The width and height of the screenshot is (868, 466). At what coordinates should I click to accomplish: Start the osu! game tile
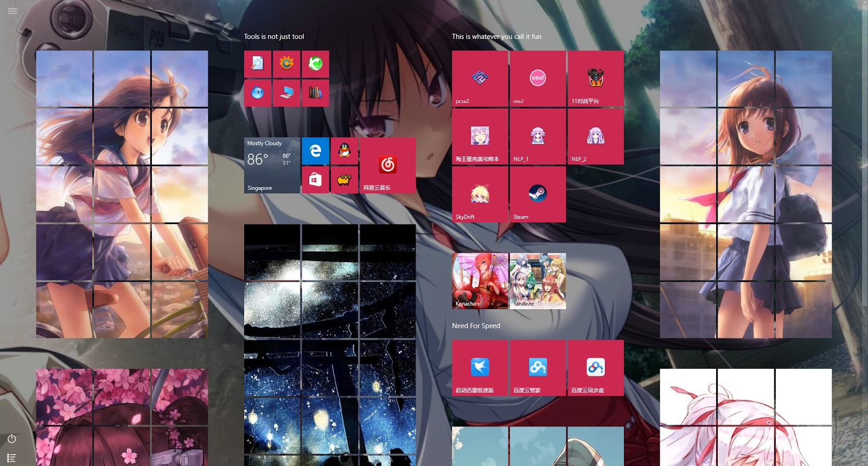click(538, 79)
